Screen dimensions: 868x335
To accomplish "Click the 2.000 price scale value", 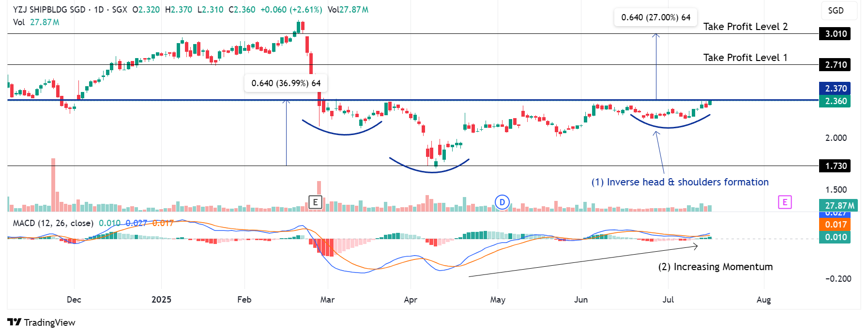I will (x=836, y=138).
